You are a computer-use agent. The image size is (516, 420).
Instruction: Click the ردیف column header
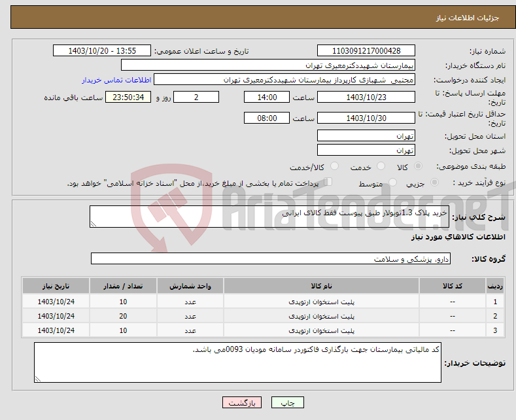click(495, 286)
